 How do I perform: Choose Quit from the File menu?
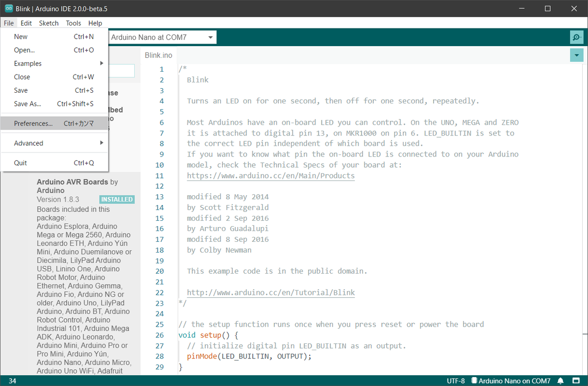tap(54, 163)
